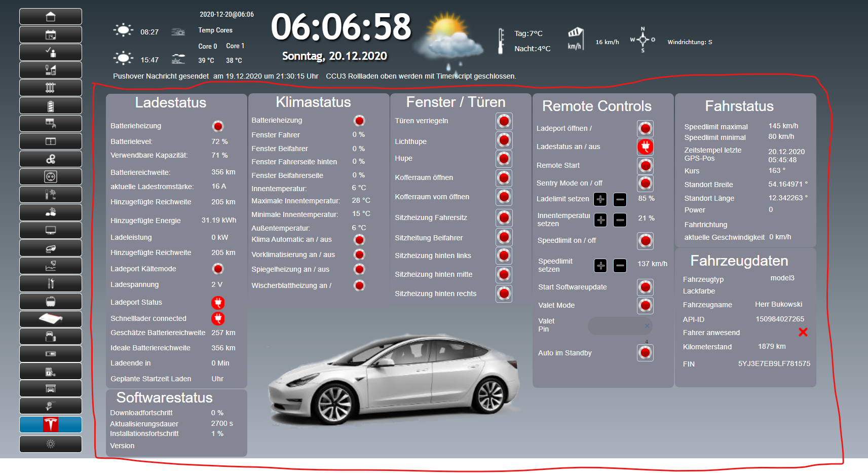Screen dimensions: 868x473
Task: Click the Valet Pin input field
Action: [620, 326]
